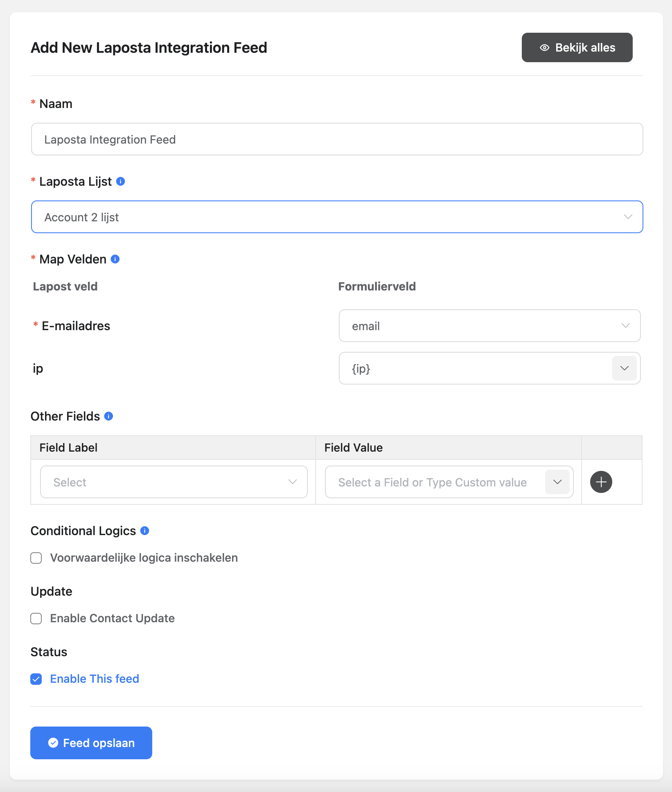Open the Laposta Lijst dropdown showing Account 2 lijst
The height and width of the screenshot is (792, 672).
tap(337, 217)
